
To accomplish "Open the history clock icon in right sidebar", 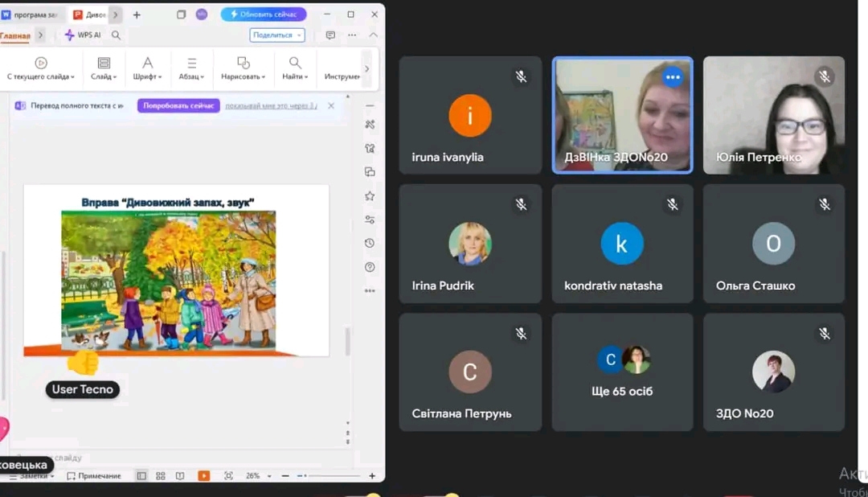I will 370,243.
